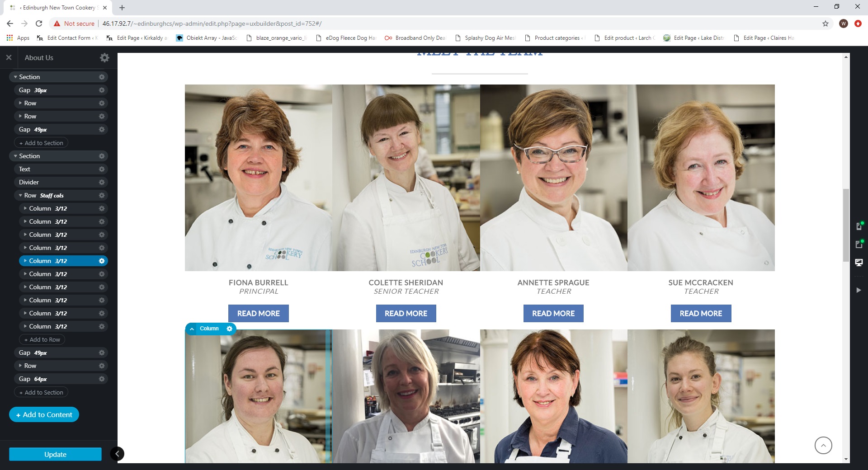
Task: Click scroll-to-top circular arrow icon
Action: coord(823,446)
